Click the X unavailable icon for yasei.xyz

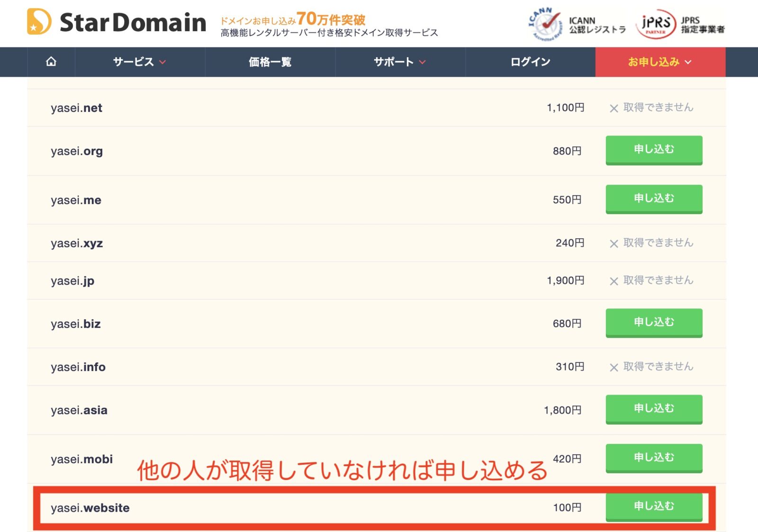(614, 243)
